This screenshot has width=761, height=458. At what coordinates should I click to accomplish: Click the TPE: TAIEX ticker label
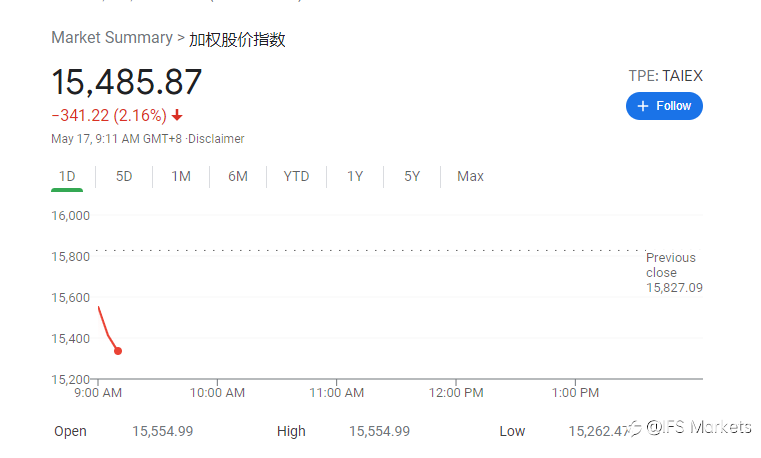[x=665, y=76]
